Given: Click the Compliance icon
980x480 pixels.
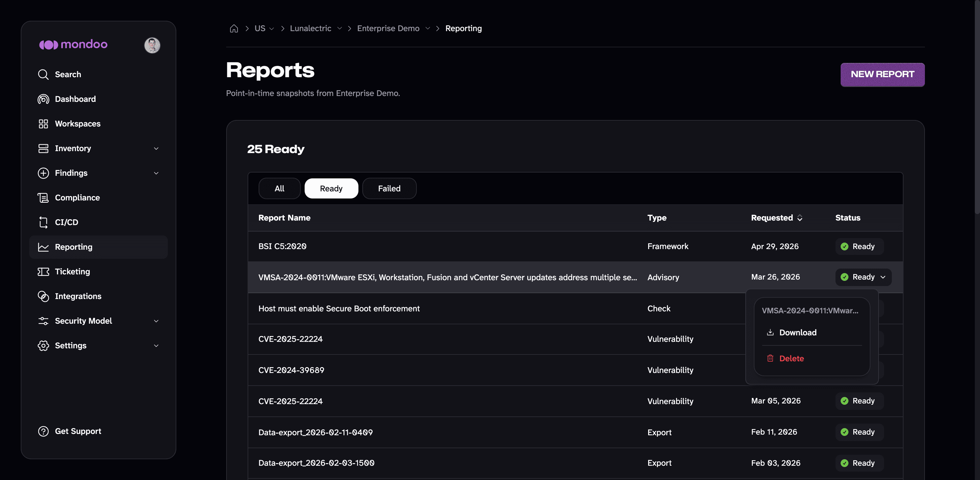Looking at the screenshot, I should pyautogui.click(x=43, y=198).
